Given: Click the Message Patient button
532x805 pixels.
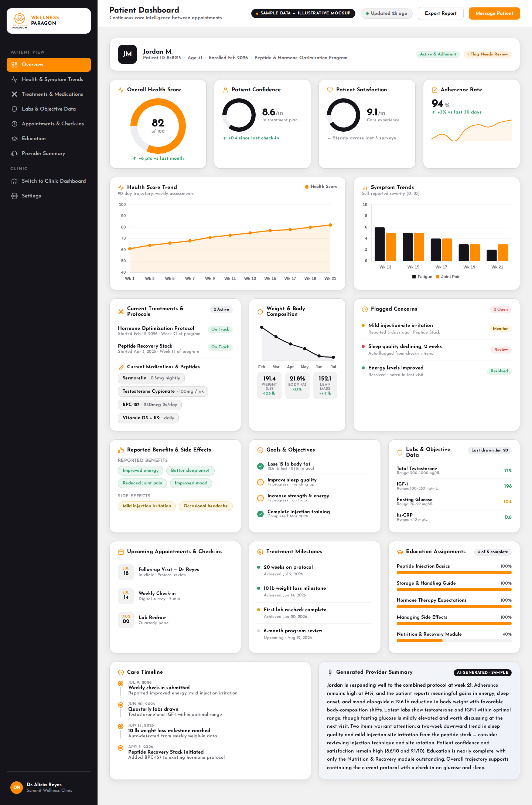Looking at the screenshot, I should click(494, 13).
